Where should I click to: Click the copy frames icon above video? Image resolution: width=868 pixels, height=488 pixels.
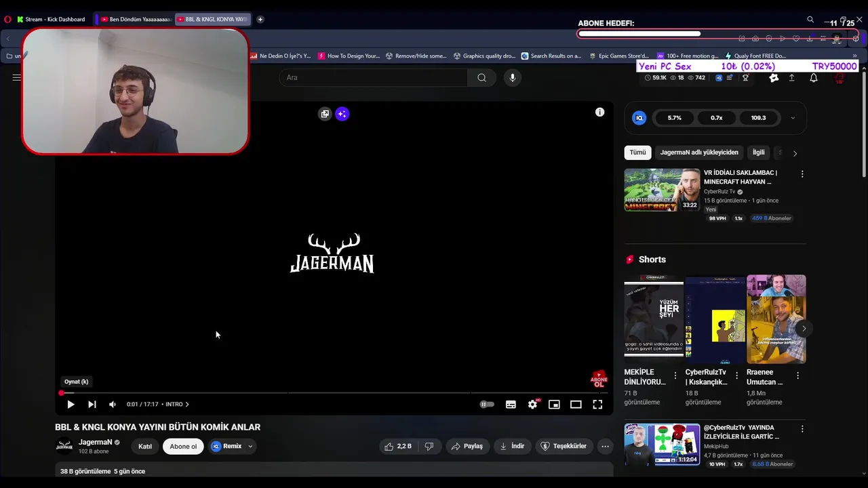tap(325, 114)
